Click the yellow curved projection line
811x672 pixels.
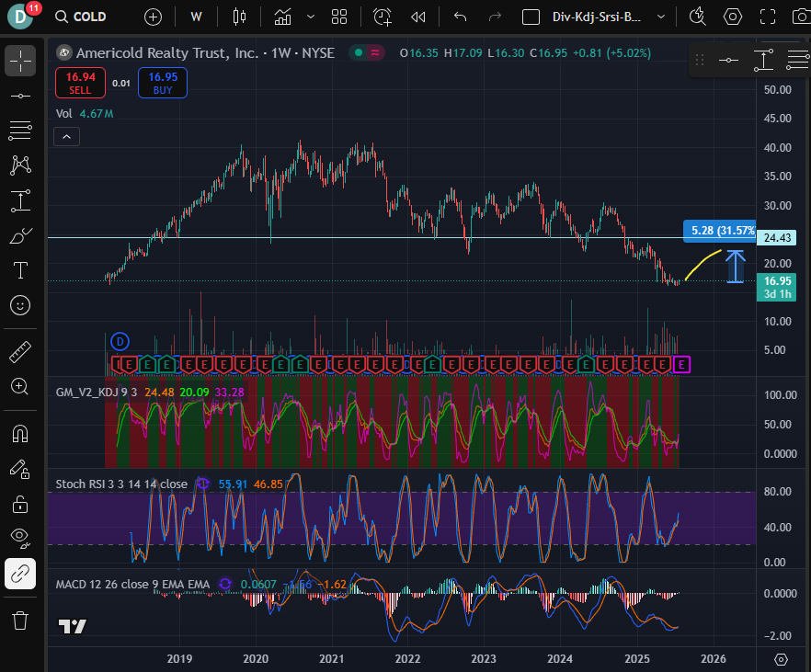point(702,265)
